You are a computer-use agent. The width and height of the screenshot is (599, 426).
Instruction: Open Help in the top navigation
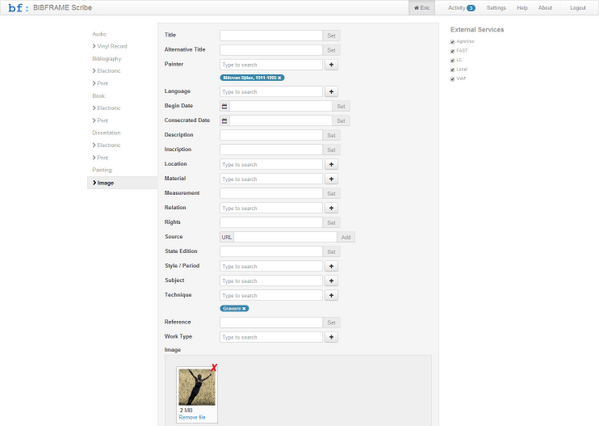522,8
